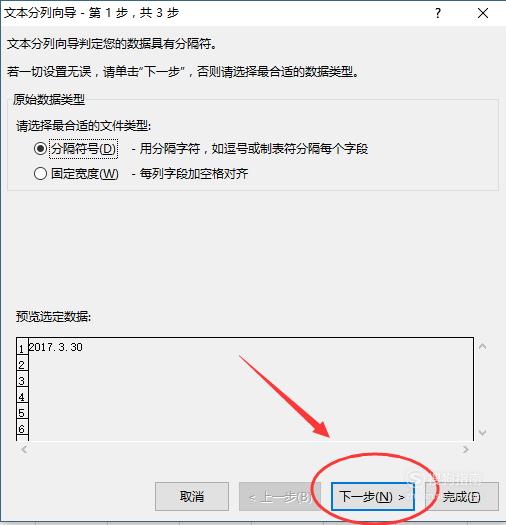Click the preview scroll down arrow
Viewport: 506px width, 525px height.
pyautogui.click(x=482, y=432)
